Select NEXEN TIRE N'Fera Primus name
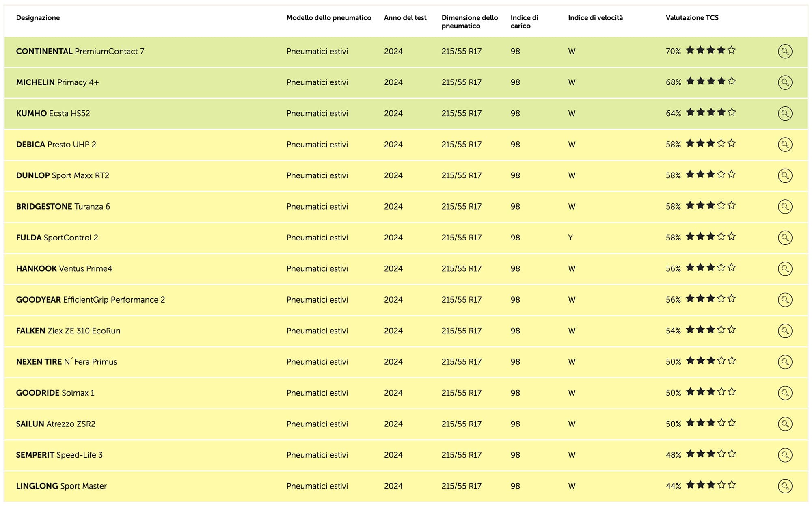 pos(67,362)
